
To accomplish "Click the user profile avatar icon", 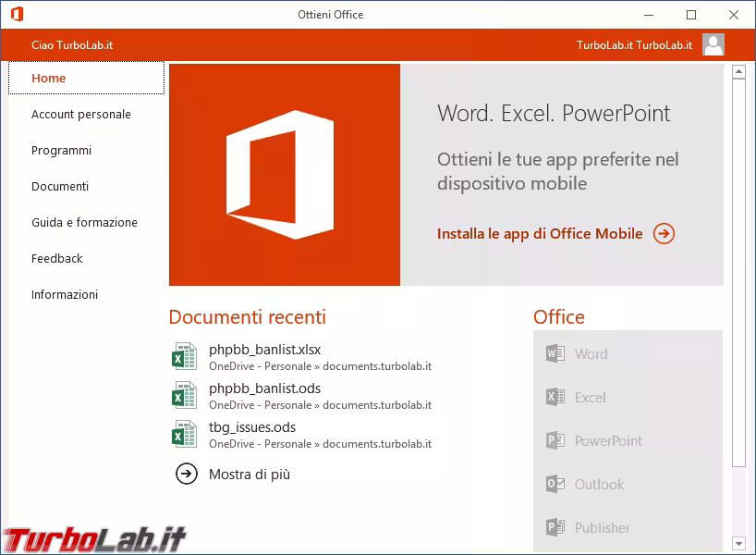I will tap(713, 45).
